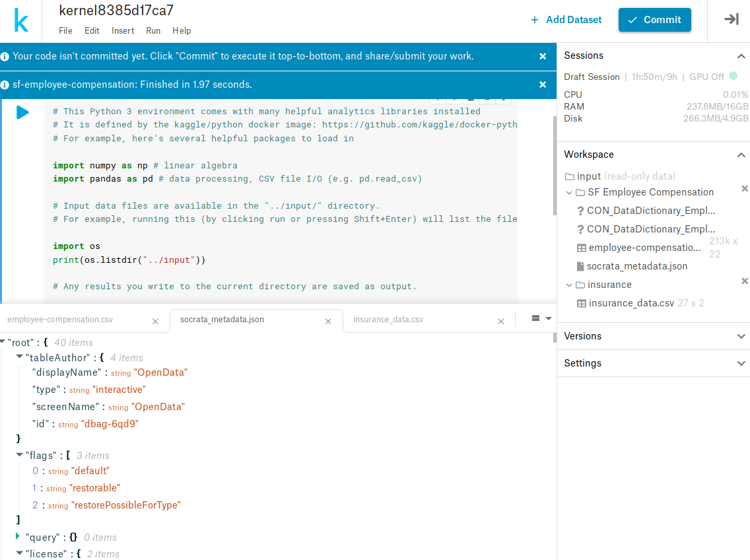Expand the query JSON node

pos(18,536)
